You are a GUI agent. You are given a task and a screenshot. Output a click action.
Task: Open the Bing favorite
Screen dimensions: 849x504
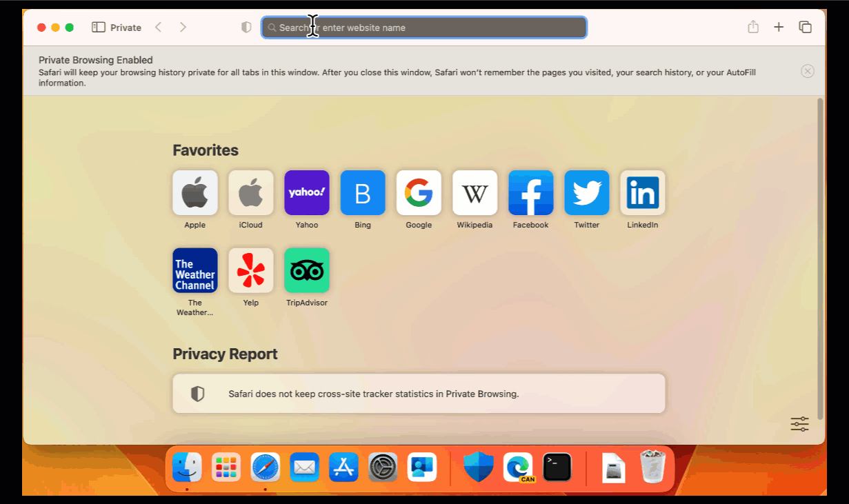coord(362,192)
